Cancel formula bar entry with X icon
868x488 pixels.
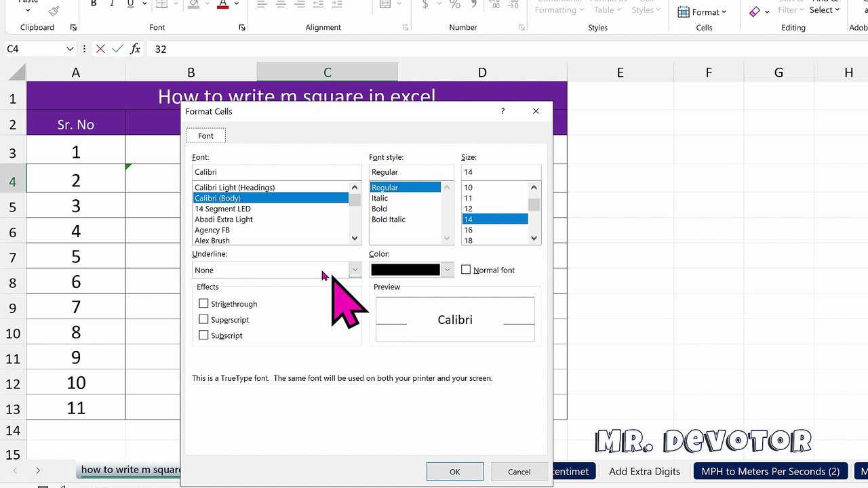100,49
